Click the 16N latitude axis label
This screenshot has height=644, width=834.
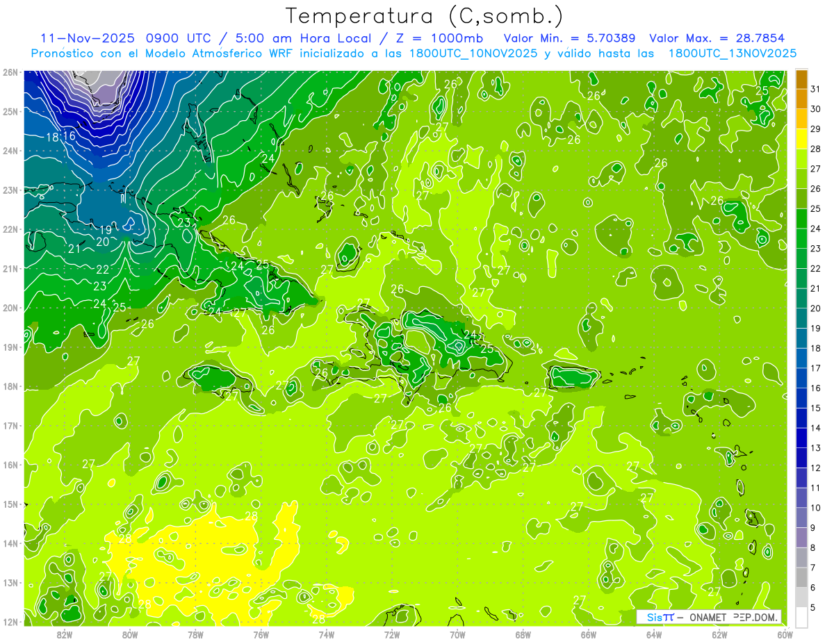10,465
